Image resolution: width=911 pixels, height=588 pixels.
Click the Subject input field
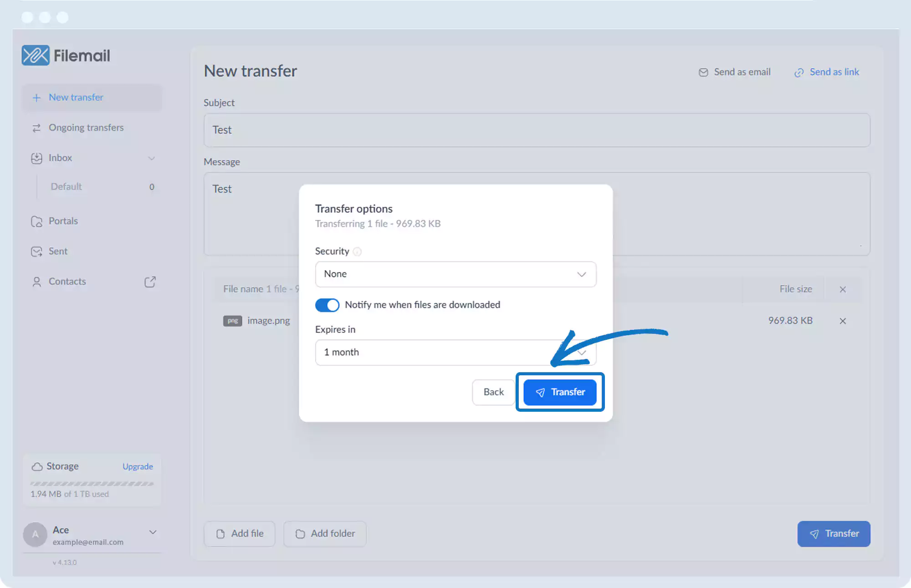click(x=537, y=130)
